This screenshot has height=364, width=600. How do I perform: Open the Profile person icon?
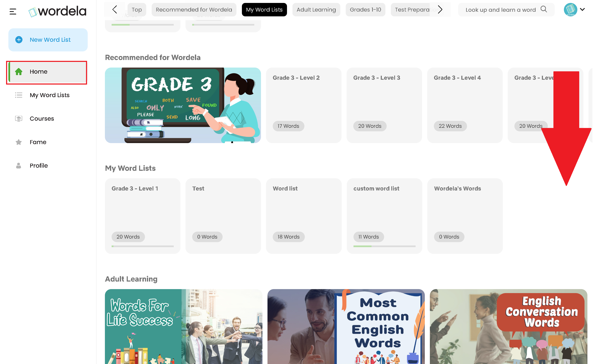point(18,165)
